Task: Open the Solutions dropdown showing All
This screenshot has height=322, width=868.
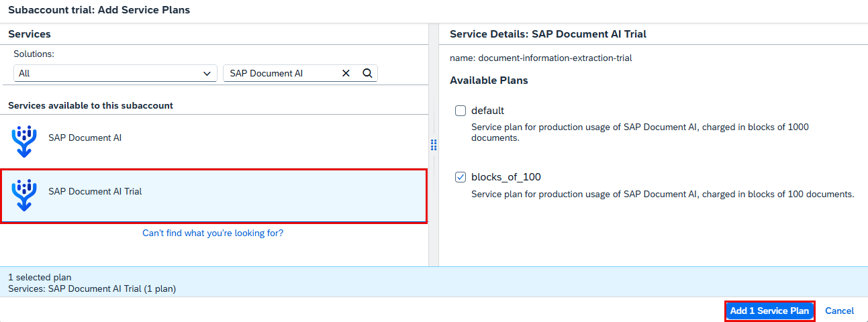Action: (x=115, y=73)
